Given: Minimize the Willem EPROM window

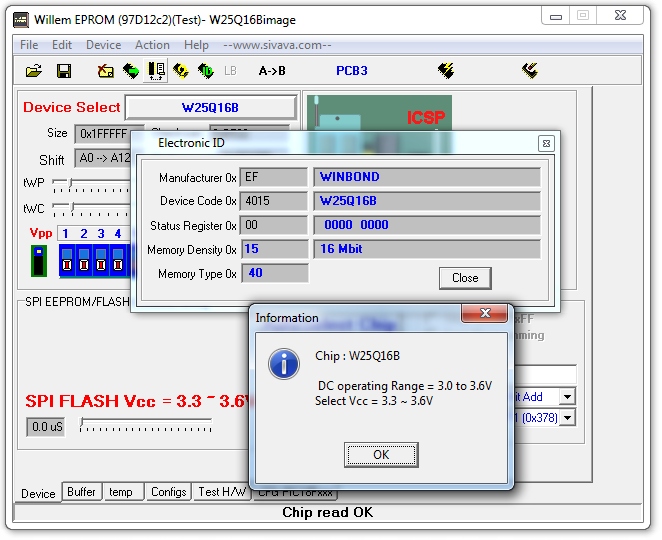Looking at the screenshot, I should (556, 16).
